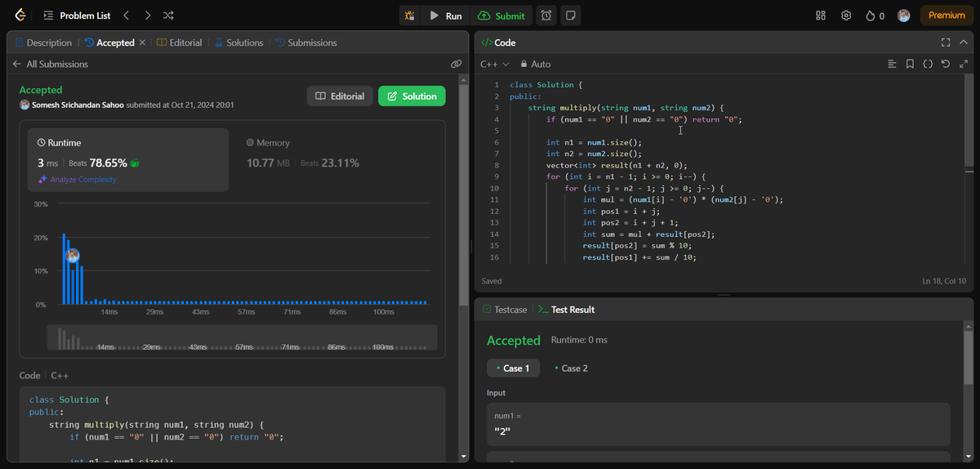Select the Runtime stats card
Image resolution: width=980 pixels, height=469 pixels.
pos(128,160)
